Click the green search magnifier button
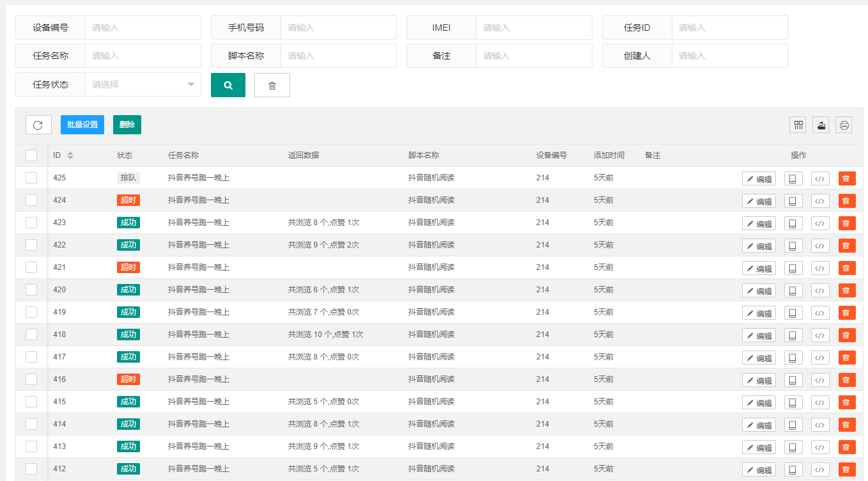Screen dimensions: 868x481 [228, 85]
